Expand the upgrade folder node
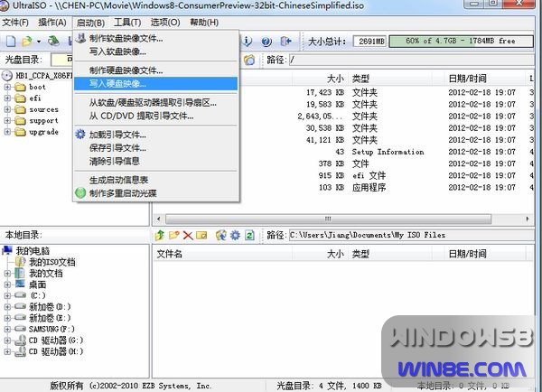The image size is (542, 392). [7, 132]
